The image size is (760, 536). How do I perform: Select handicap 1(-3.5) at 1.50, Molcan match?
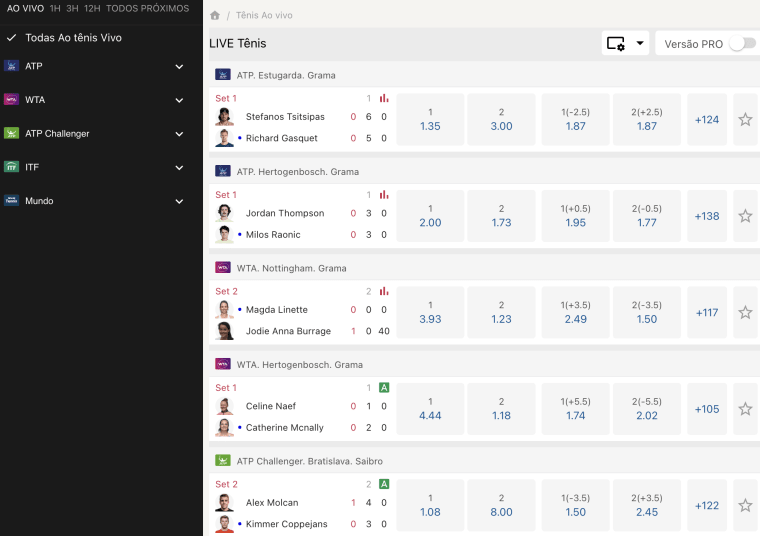575,505
